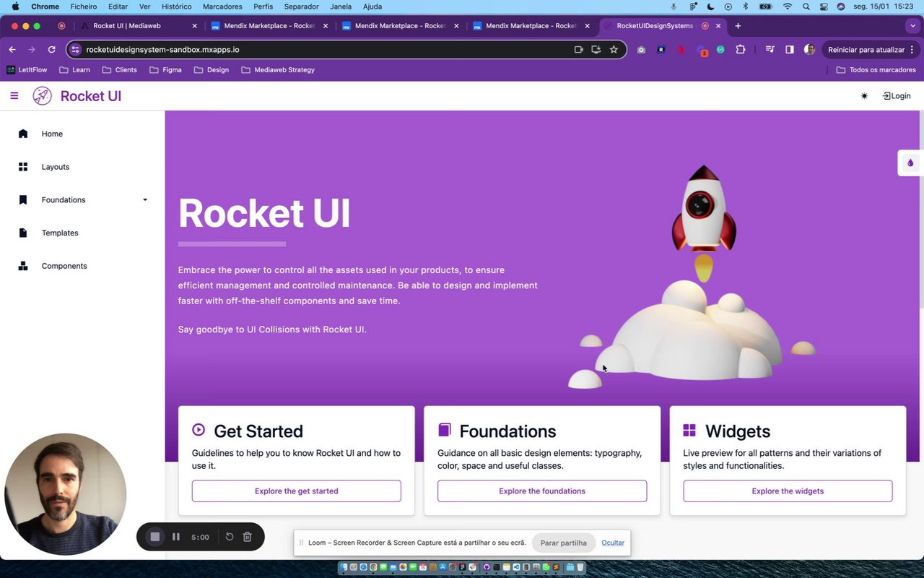Open the Figma bookmarks folder
Image resolution: width=924 pixels, height=578 pixels.
[x=165, y=70]
